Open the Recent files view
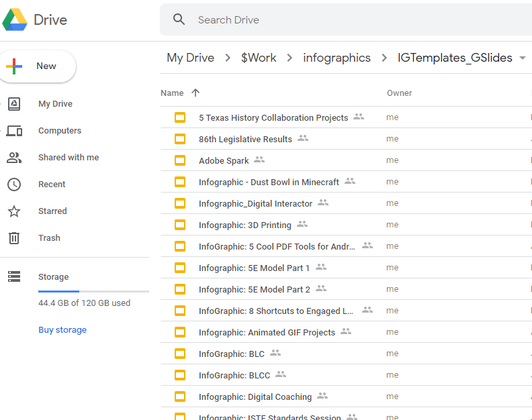 pyautogui.click(x=52, y=184)
